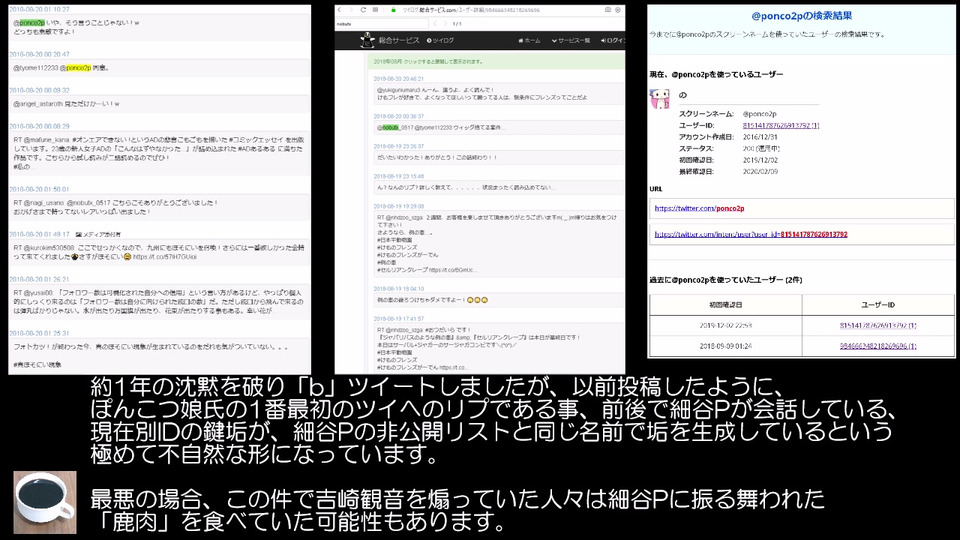Click the #角ほそにい現象 hashtag at the bottom
The image size is (960, 540).
37,365
